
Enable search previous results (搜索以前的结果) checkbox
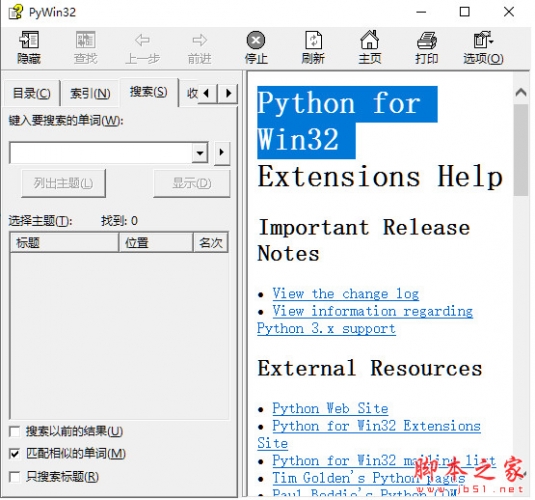(14, 431)
